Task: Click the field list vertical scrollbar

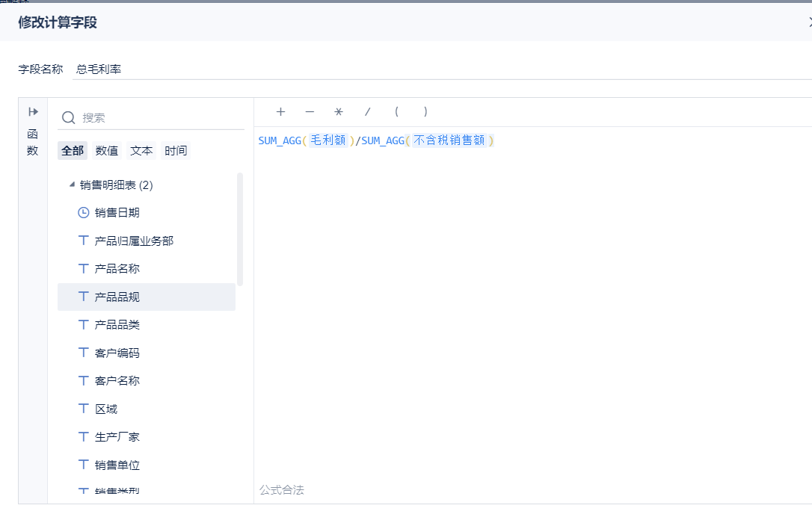Action: pyautogui.click(x=240, y=229)
